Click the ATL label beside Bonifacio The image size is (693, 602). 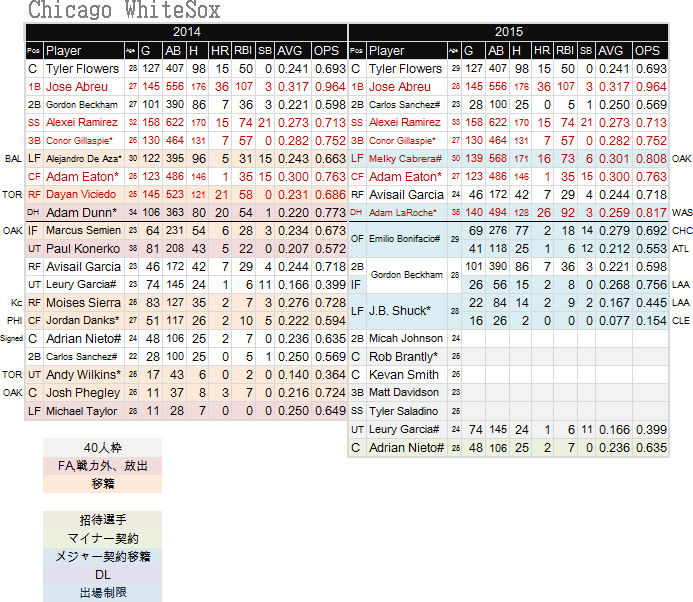click(x=680, y=249)
